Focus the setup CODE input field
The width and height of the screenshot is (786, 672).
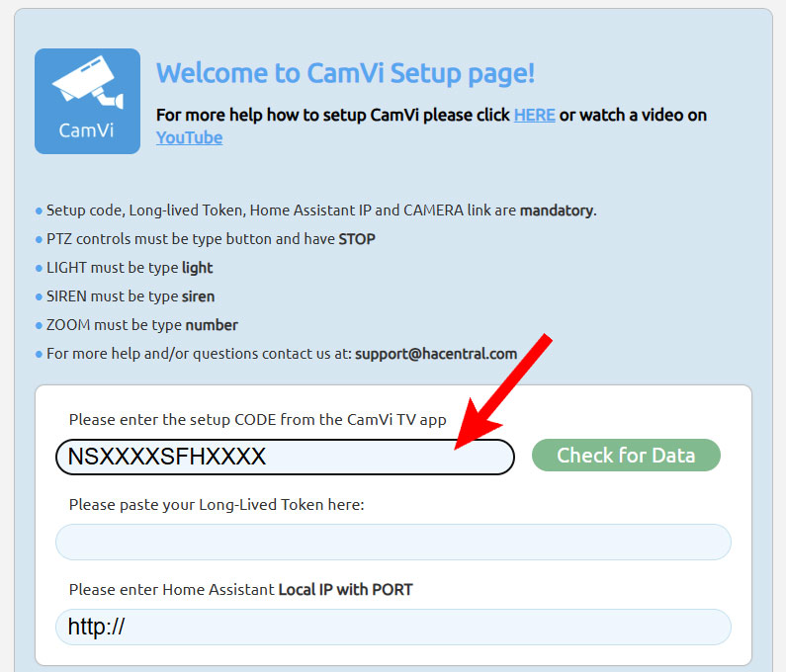coord(285,457)
